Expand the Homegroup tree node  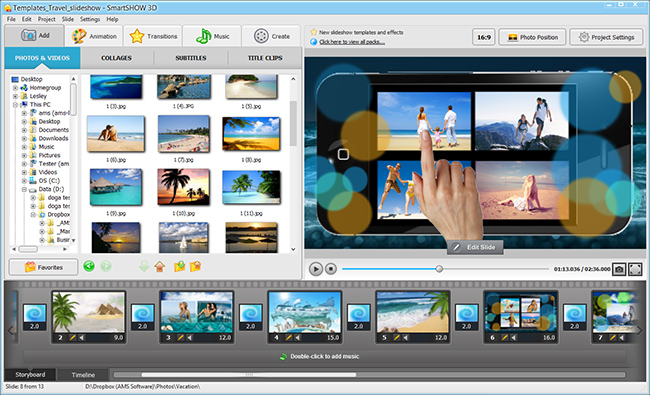tap(15, 88)
